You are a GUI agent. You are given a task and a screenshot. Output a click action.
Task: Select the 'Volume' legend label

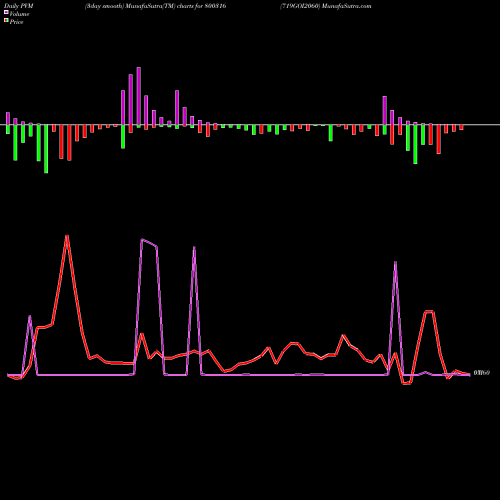tap(19, 14)
